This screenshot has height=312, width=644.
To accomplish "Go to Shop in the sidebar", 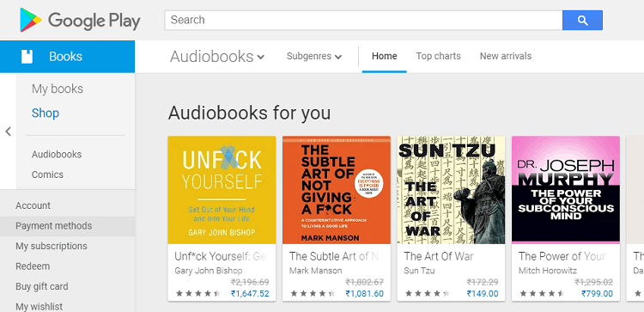I will pyautogui.click(x=46, y=113).
